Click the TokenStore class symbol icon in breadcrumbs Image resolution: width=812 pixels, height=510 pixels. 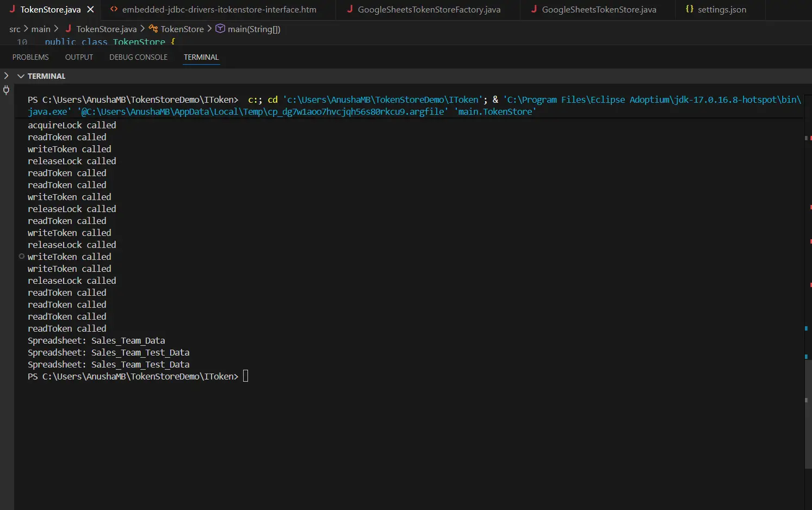(x=153, y=29)
